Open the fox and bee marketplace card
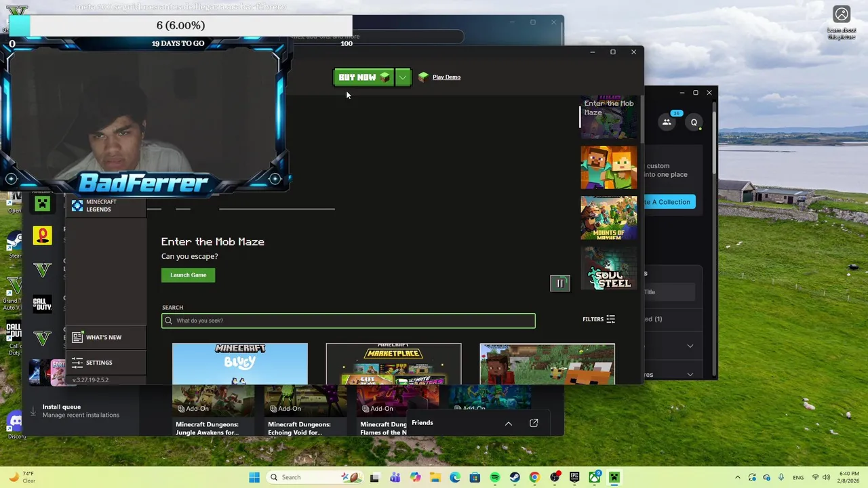Image resolution: width=868 pixels, height=488 pixels. click(x=547, y=364)
